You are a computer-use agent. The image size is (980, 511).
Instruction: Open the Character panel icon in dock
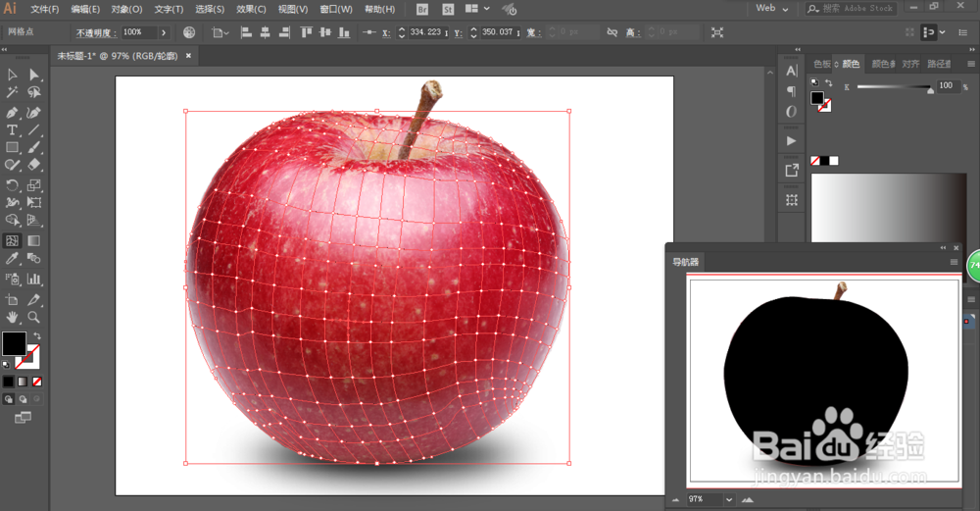[x=791, y=71]
